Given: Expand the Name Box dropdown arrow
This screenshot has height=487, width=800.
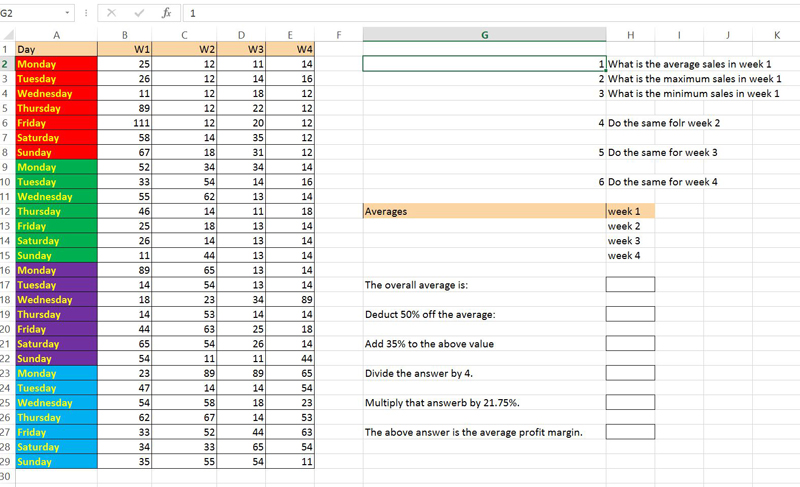Looking at the screenshot, I should pyautogui.click(x=67, y=13).
